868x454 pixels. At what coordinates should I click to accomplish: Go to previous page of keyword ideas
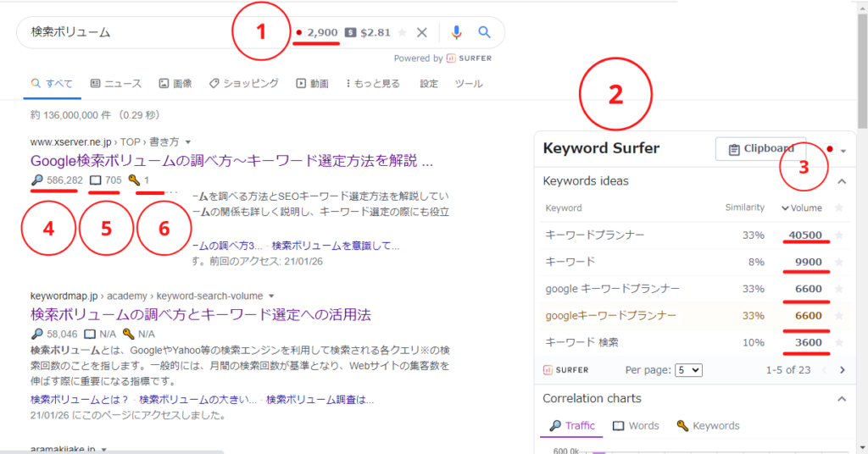(x=824, y=370)
